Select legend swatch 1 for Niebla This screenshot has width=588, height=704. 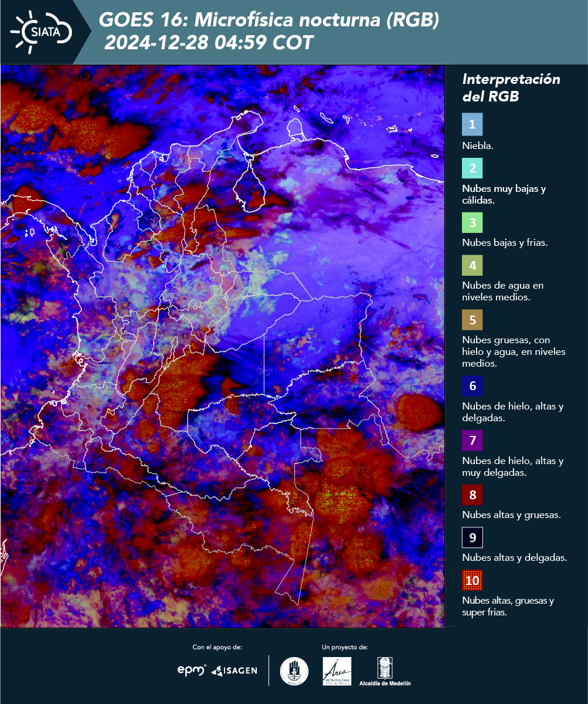472,124
